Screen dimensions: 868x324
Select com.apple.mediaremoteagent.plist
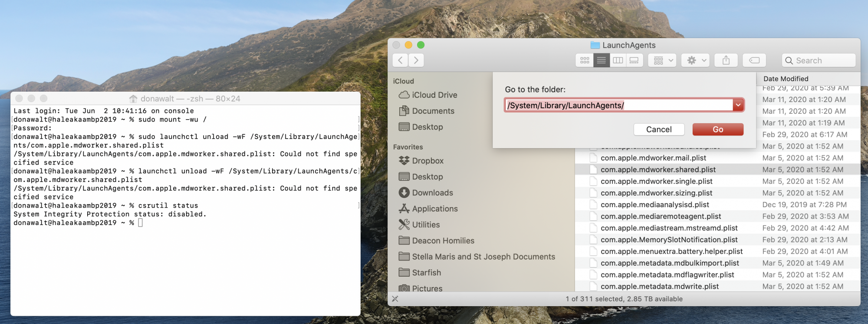click(x=661, y=216)
